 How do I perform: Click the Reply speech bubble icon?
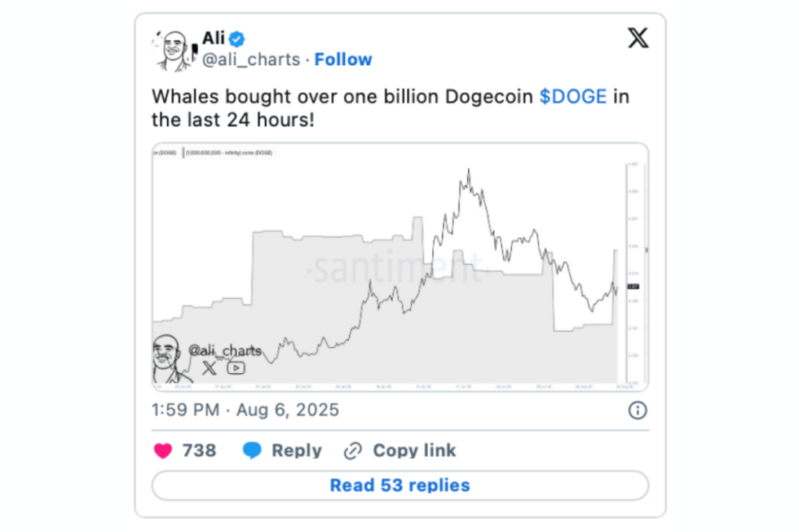click(252, 451)
